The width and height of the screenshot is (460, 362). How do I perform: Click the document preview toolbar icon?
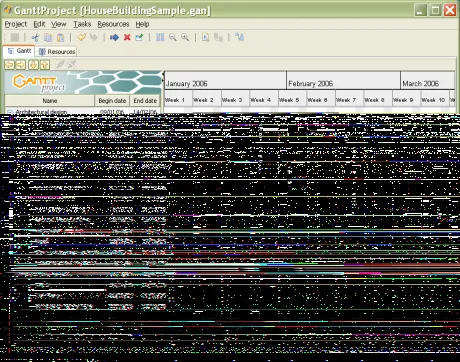coord(206,37)
